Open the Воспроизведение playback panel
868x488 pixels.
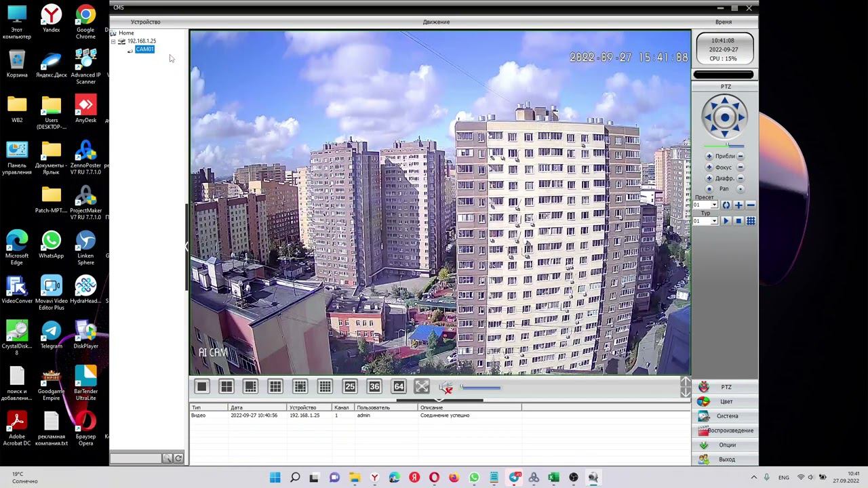pyautogui.click(x=726, y=430)
